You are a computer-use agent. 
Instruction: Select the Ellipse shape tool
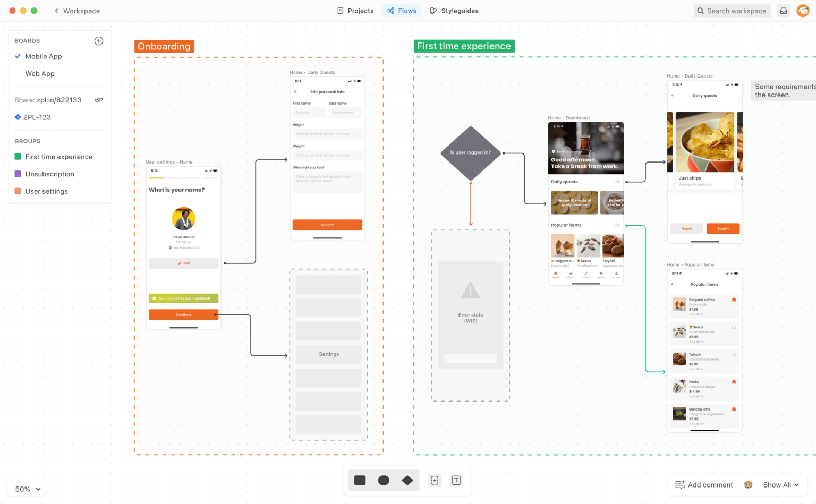click(384, 480)
